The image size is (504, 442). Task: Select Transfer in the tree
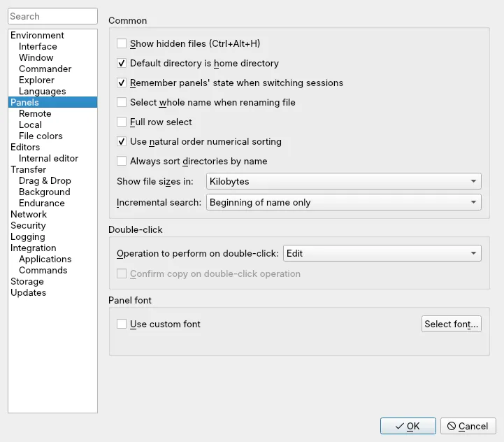(28, 169)
